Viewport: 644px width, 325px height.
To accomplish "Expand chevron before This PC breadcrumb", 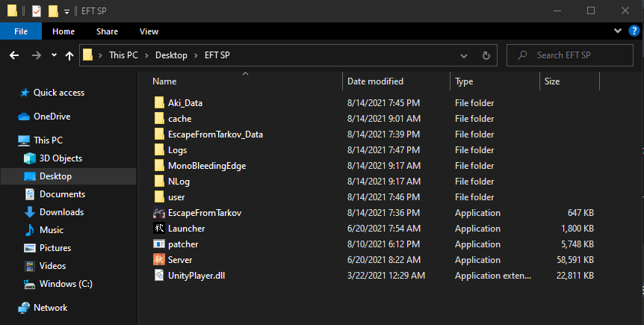I will pyautogui.click(x=101, y=55).
